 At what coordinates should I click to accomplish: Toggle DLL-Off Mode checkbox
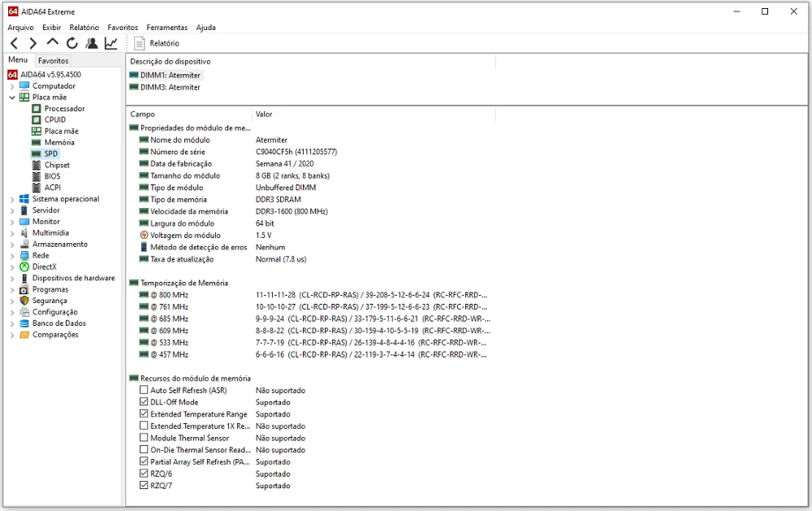point(144,401)
